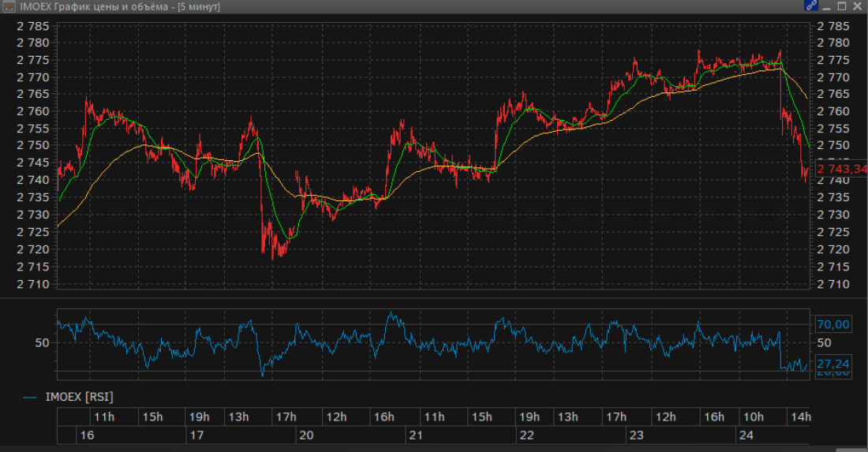Image resolution: width=868 pixels, height=452 pixels.
Task: Click the RSI level label 70,00
Action: tap(833, 325)
